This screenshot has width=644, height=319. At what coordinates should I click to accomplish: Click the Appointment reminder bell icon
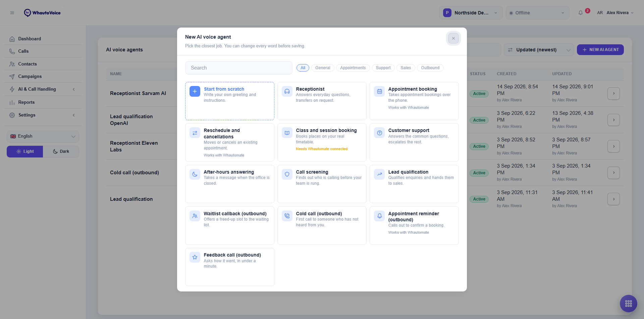(379, 216)
